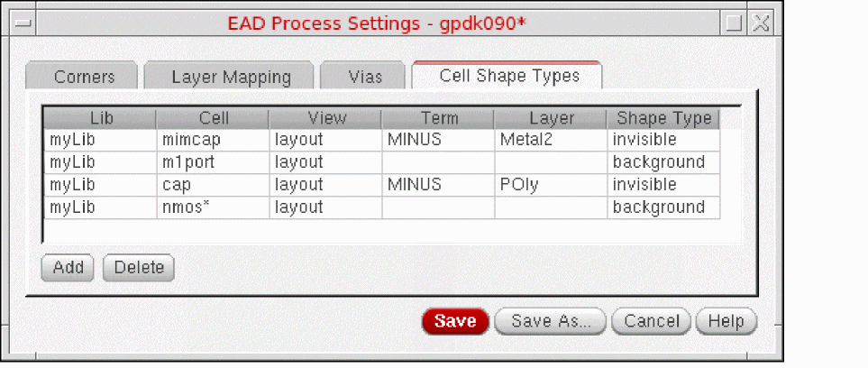Cancel the process settings dialog
This screenshot has height=368, width=868.
tap(651, 320)
